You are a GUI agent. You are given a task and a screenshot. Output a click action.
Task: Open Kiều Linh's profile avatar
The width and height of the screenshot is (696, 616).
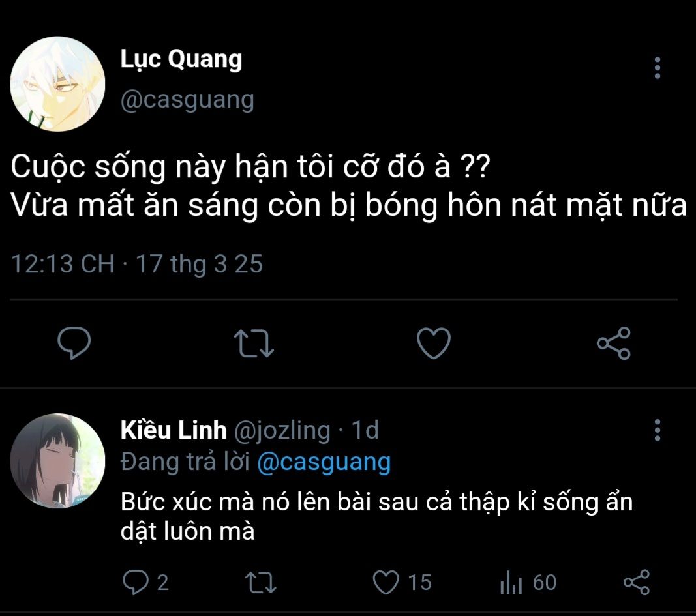57,461
